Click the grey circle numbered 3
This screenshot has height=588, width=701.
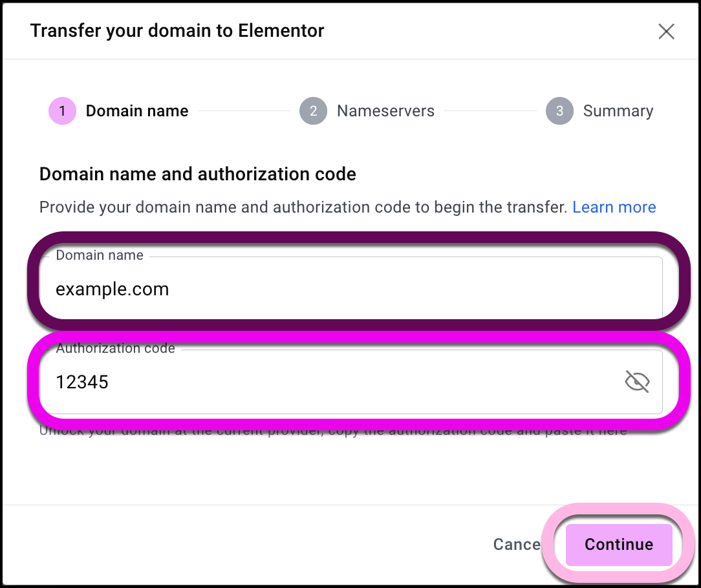[559, 110]
